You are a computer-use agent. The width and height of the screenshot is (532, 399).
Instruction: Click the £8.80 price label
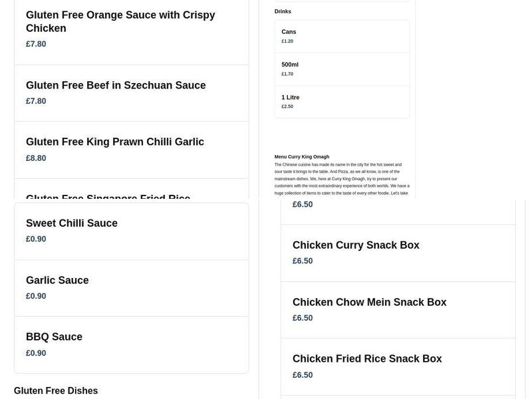tap(36, 158)
